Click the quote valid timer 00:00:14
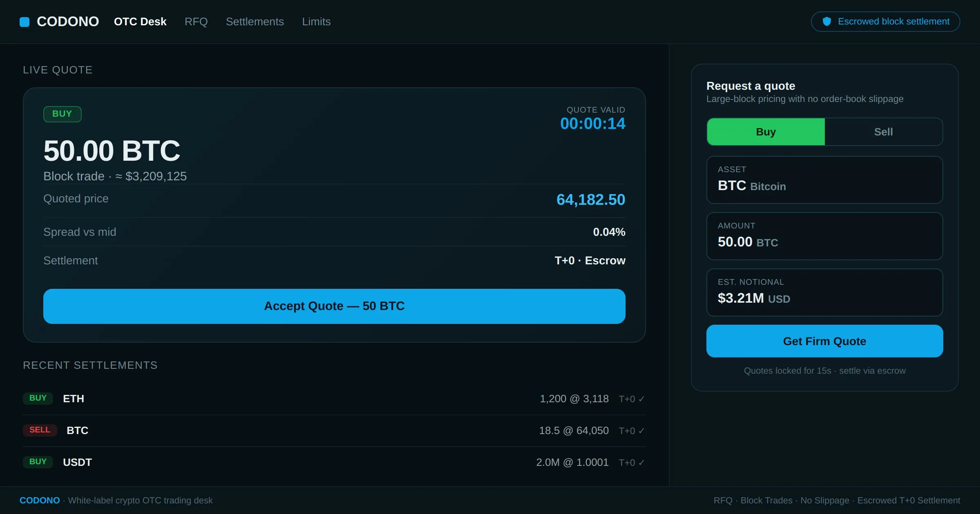This screenshot has height=514, width=980. (592, 124)
